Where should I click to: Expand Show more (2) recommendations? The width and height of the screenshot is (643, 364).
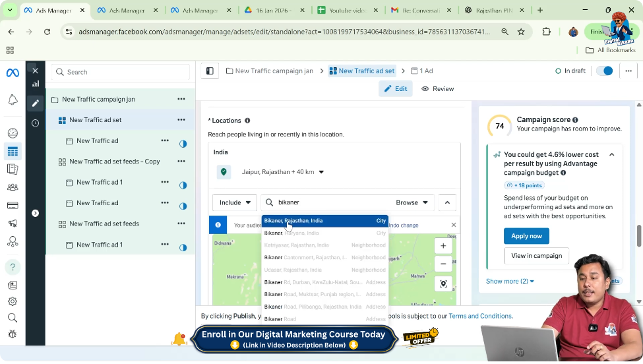point(510,281)
